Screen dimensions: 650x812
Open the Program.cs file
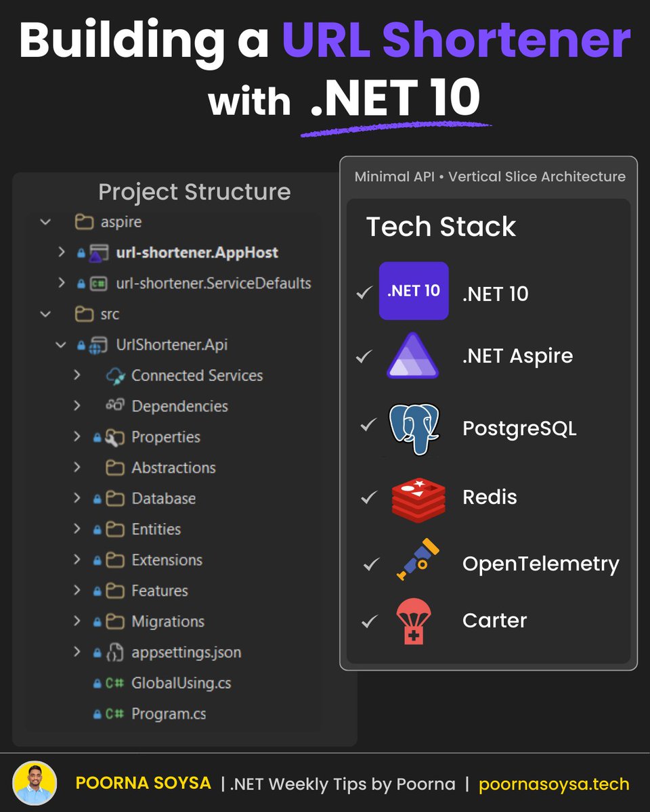click(x=169, y=714)
